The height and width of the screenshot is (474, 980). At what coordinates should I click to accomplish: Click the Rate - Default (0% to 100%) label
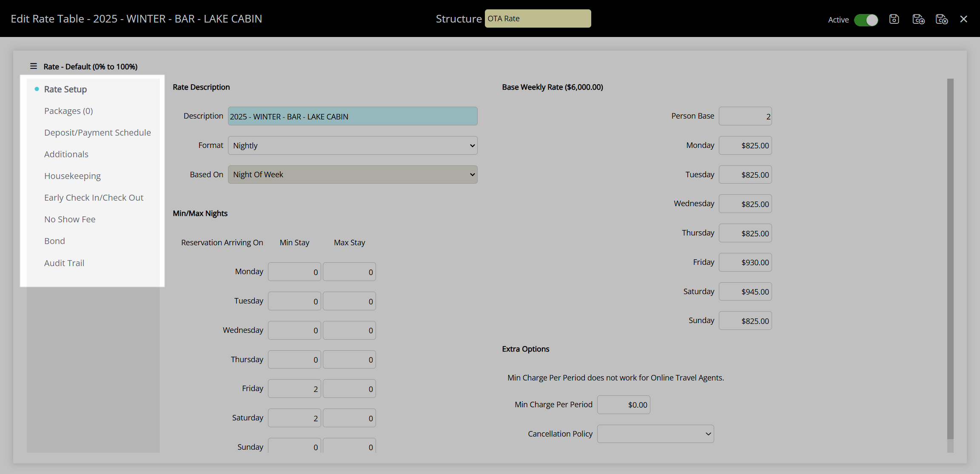[x=91, y=67]
